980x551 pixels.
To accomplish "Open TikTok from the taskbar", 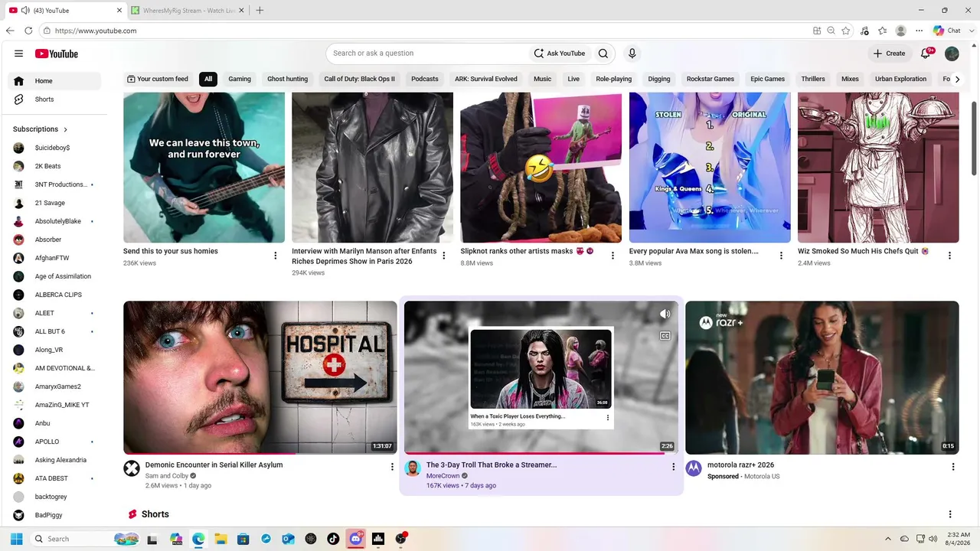I will (x=333, y=539).
